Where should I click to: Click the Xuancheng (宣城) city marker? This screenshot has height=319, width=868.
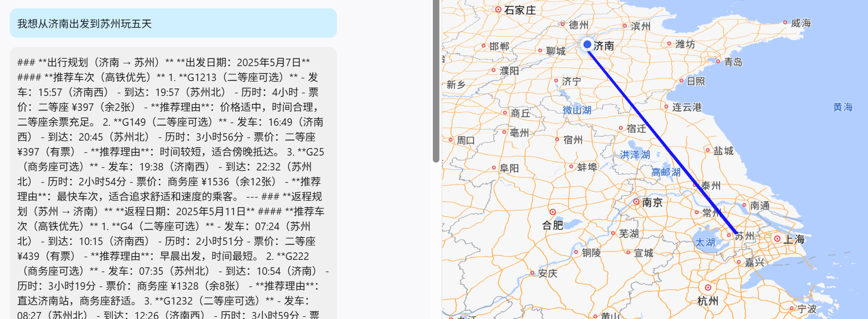[x=628, y=252]
